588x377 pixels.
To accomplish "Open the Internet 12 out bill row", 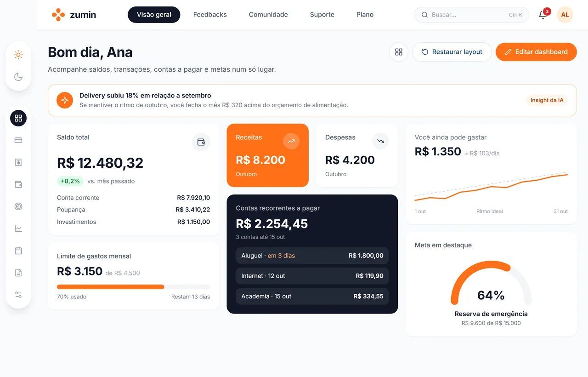I will pos(312,276).
